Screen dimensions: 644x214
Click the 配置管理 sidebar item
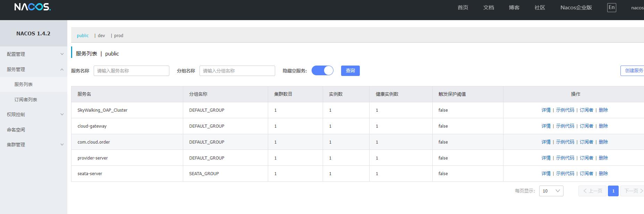pos(33,54)
